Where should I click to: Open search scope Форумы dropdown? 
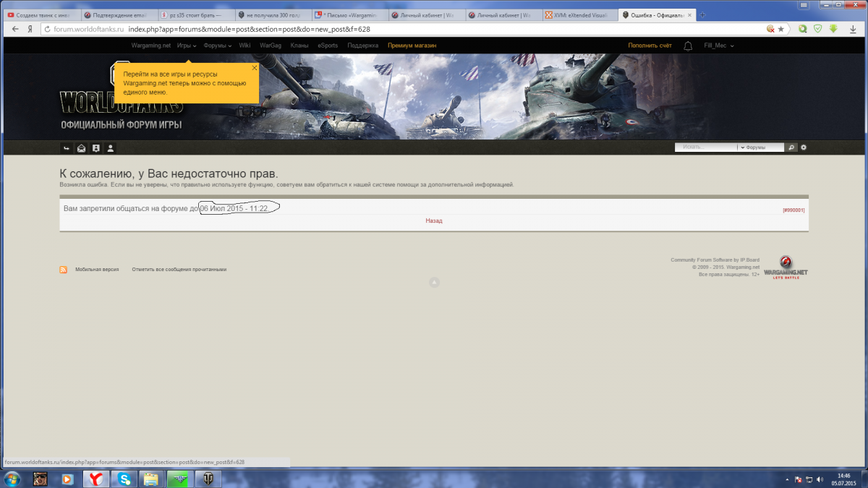click(x=761, y=147)
